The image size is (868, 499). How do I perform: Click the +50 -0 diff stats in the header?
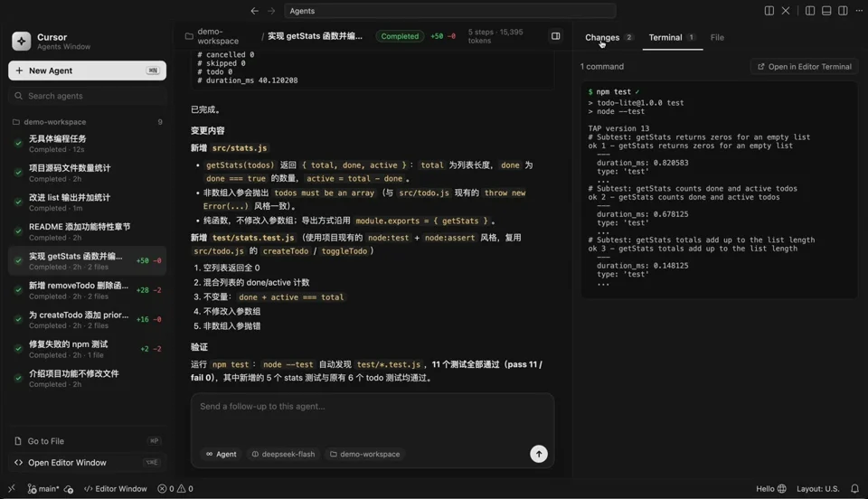(x=443, y=36)
